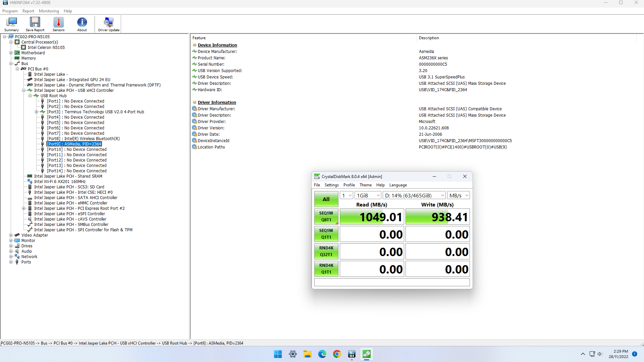Open the Report menu
Image resolution: width=644 pixels, height=362 pixels.
(28, 11)
